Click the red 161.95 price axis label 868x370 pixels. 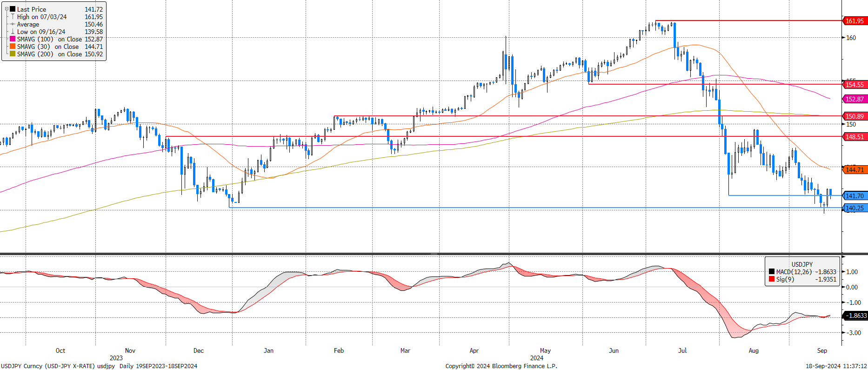(x=854, y=21)
